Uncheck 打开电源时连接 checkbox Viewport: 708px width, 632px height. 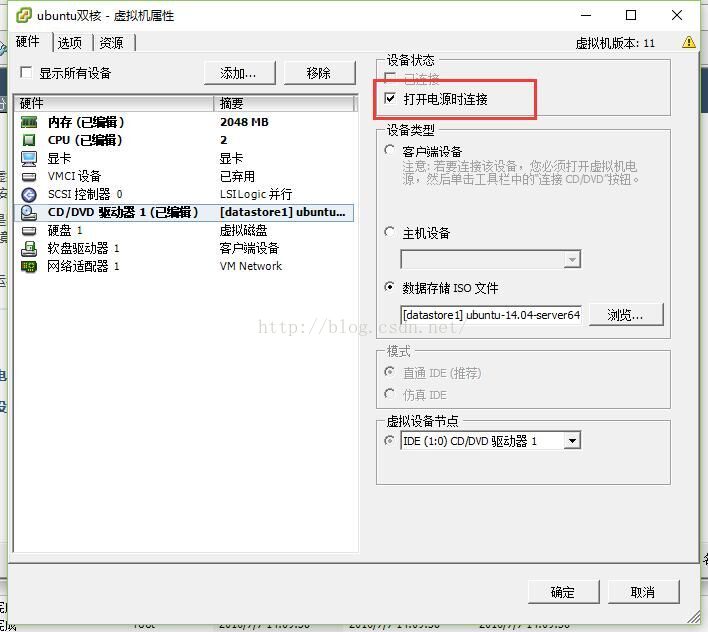(x=390, y=98)
